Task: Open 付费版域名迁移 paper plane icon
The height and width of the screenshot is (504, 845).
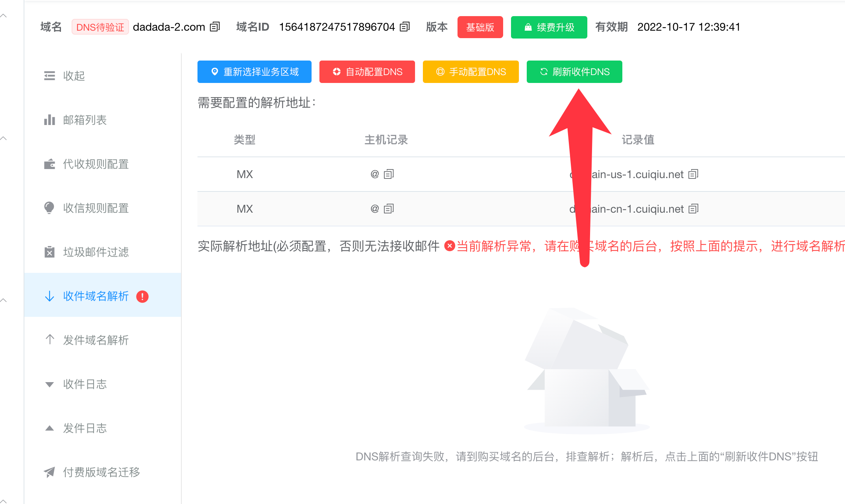Action: point(49,472)
